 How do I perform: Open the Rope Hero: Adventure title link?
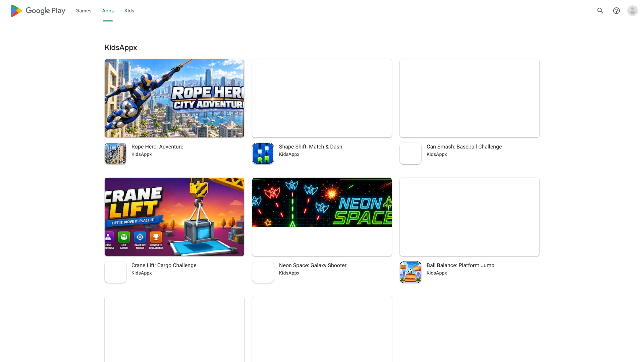157,147
